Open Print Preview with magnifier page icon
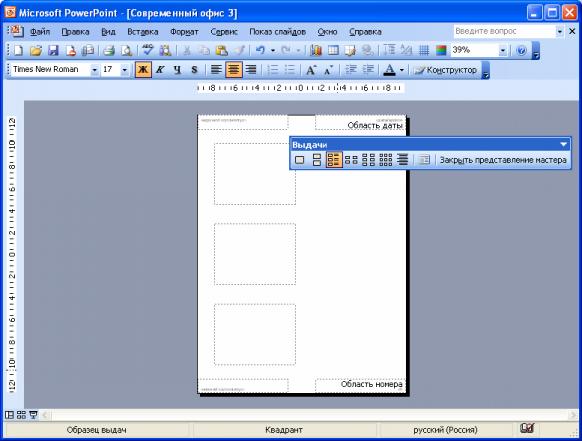This screenshot has width=582, height=441. tap(126, 50)
